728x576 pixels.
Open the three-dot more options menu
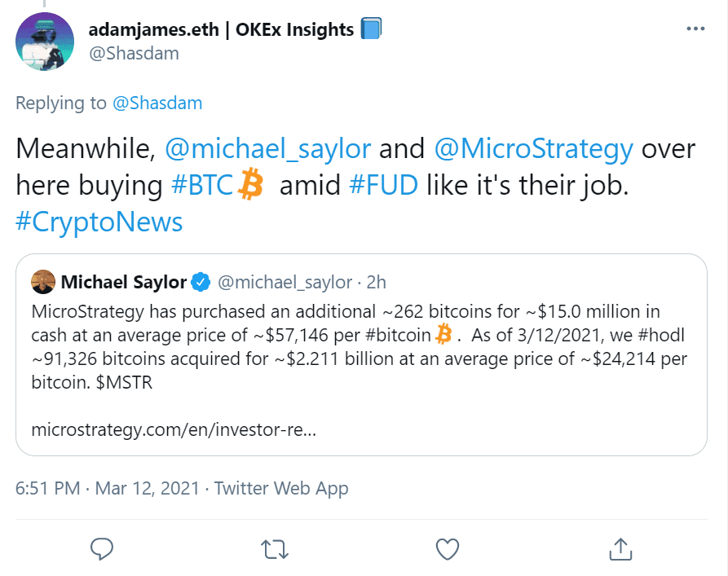695,29
